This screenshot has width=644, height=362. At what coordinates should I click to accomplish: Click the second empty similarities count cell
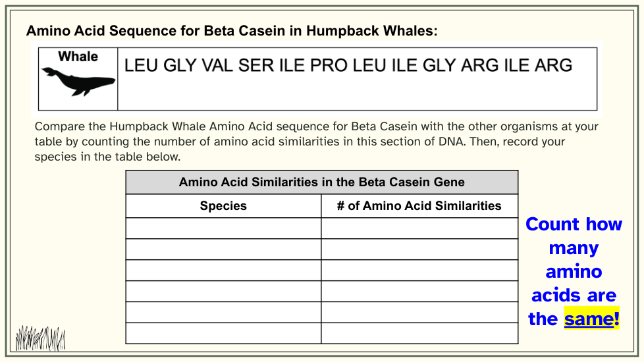pos(419,249)
